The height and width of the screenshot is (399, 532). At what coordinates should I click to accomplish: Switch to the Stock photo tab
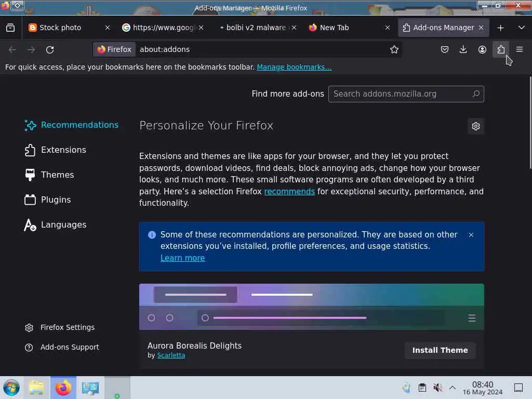[70, 28]
